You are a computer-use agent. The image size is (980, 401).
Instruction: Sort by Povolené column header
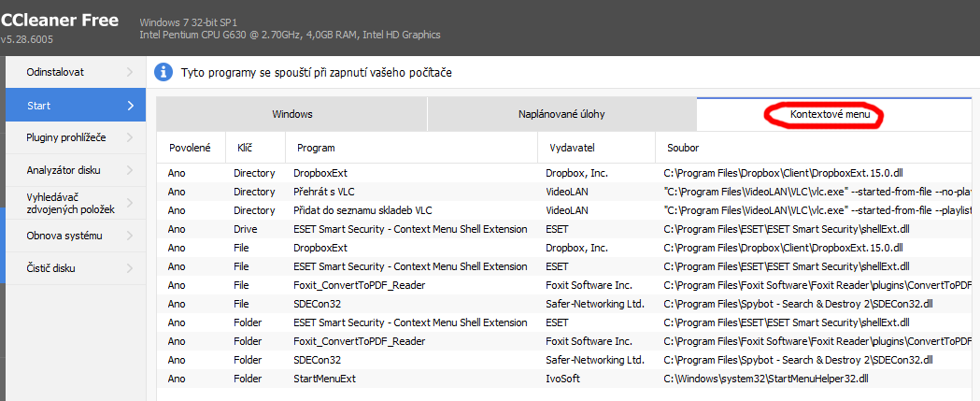190,148
